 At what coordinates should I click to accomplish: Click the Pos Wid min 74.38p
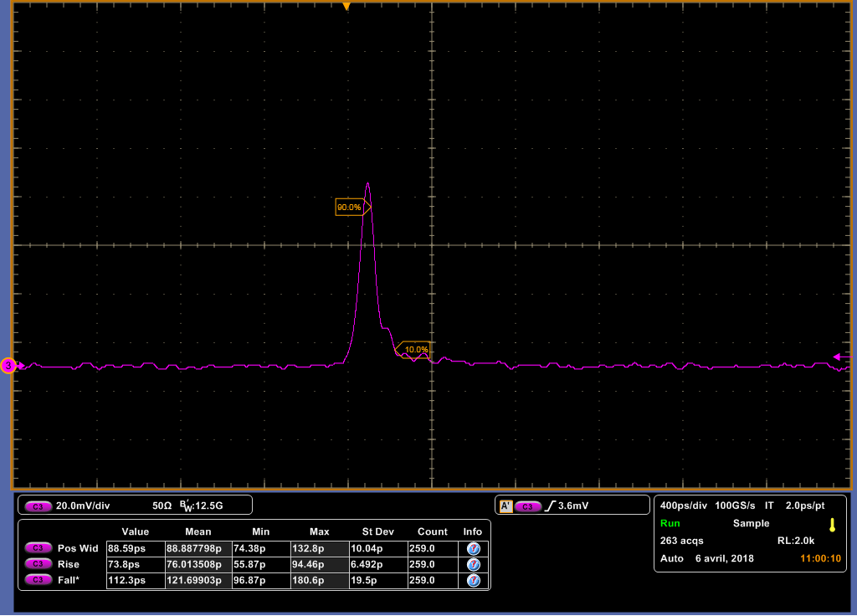[x=261, y=548]
